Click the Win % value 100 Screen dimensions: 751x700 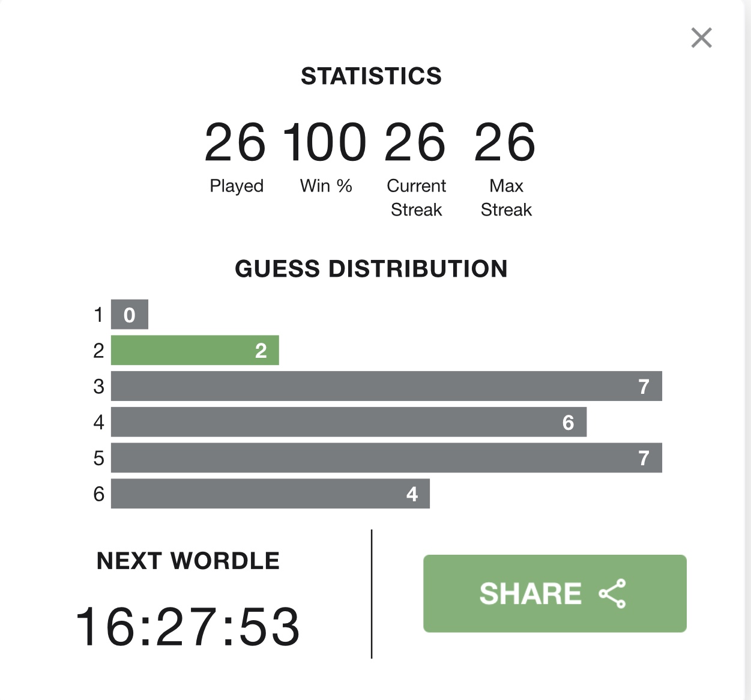tap(325, 142)
